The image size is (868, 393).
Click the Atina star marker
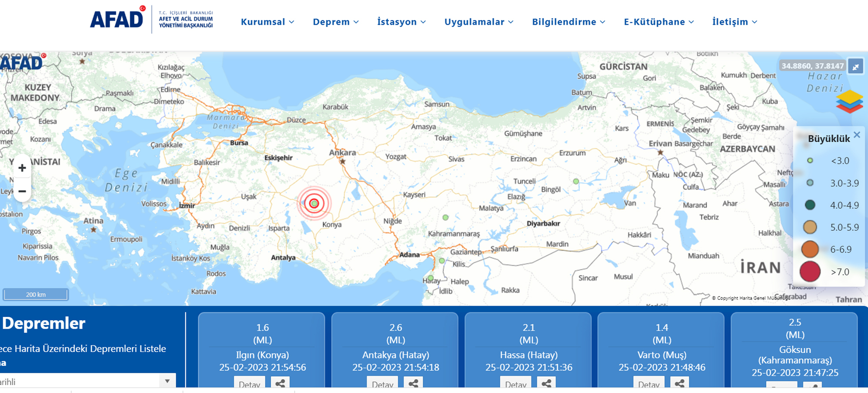(93, 230)
